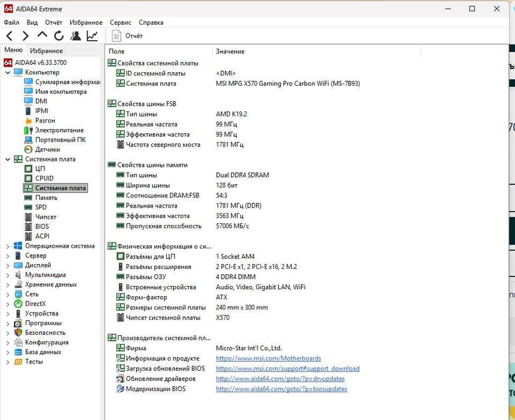Screen dimensions: 515x420
Task: Switch to the Меню tab
Action: point(13,50)
